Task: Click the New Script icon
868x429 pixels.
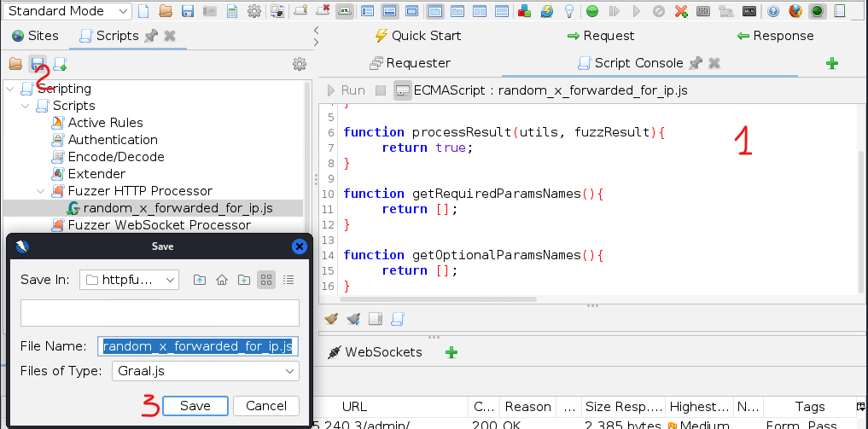Action: pos(60,64)
